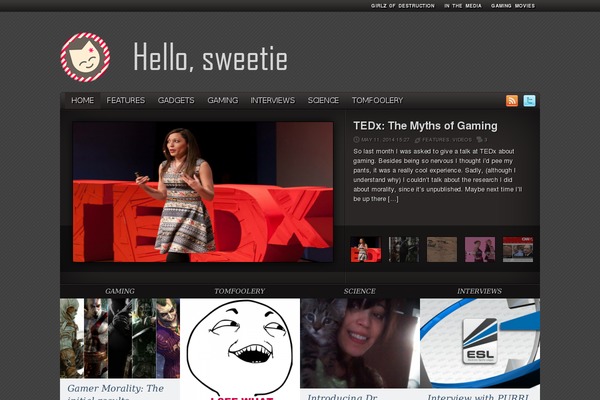This screenshot has height=400, width=600.
Task: Click the comment count beside speech bubbles
Action: click(486, 140)
